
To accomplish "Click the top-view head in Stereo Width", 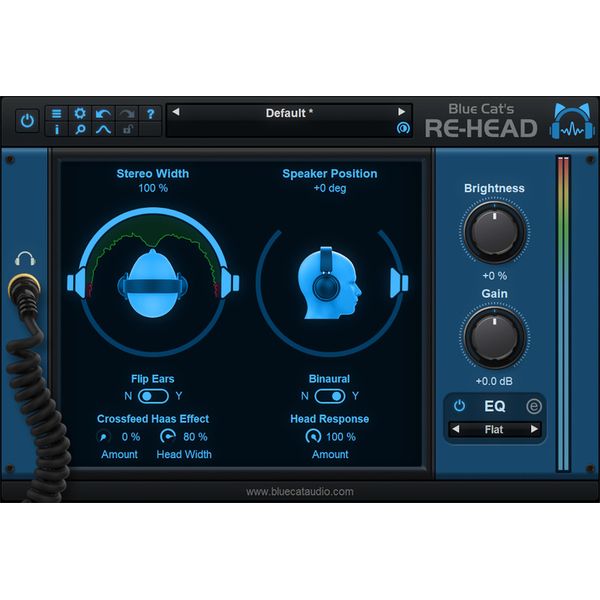I will pyautogui.click(x=153, y=284).
